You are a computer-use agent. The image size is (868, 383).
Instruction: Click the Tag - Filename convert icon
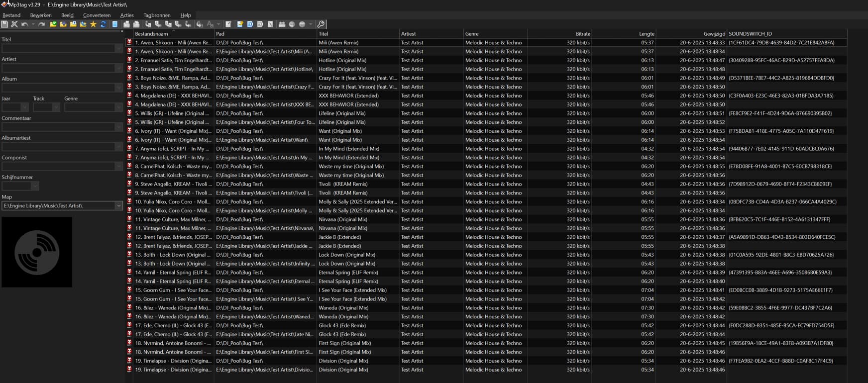[x=148, y=24]
